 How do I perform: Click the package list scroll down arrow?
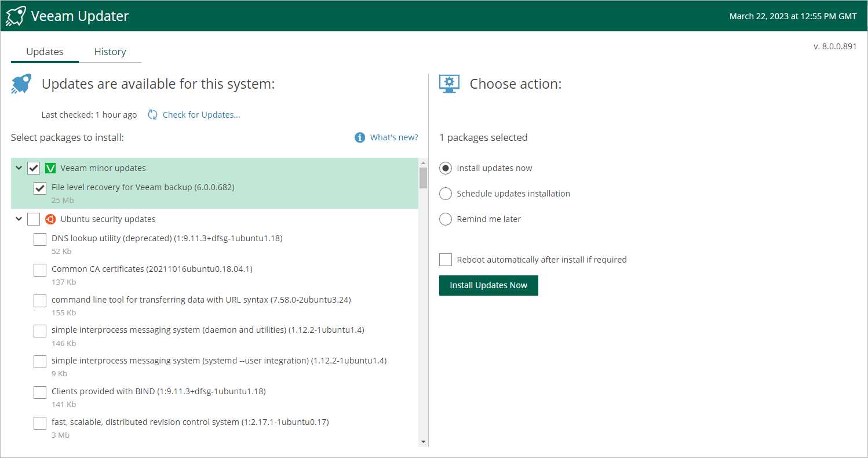423,442
